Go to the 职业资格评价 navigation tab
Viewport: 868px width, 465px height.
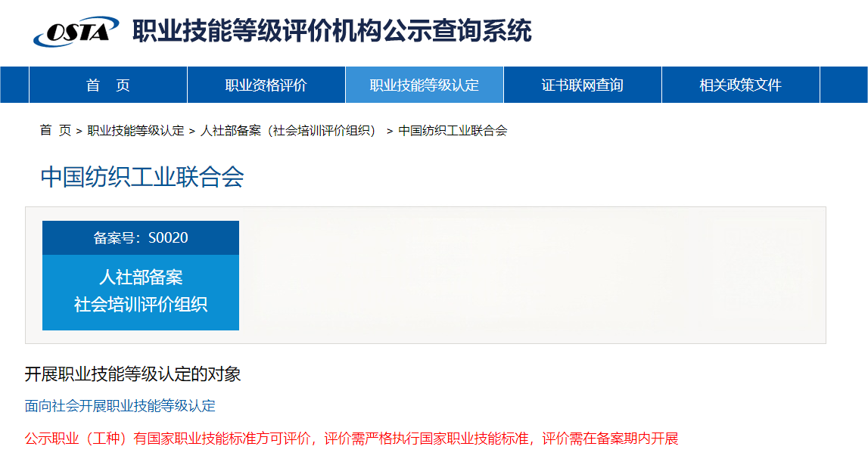(x=266, y=85)
